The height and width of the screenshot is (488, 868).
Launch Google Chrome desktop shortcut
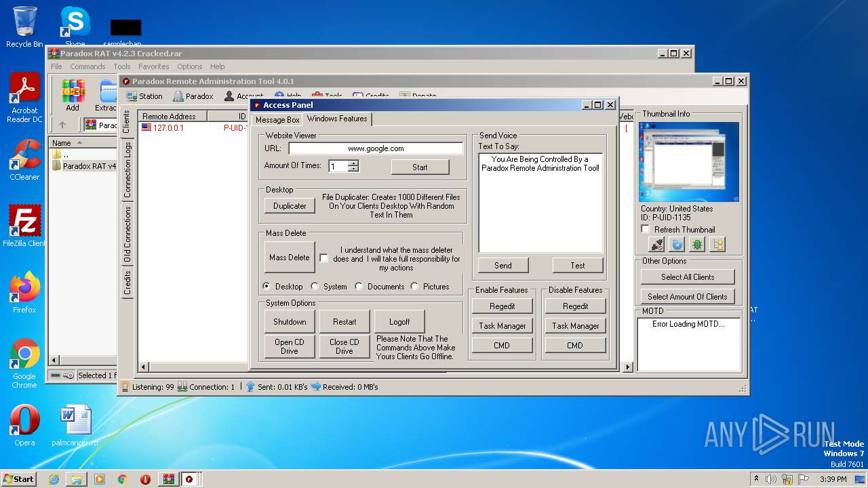pos(24,364)
